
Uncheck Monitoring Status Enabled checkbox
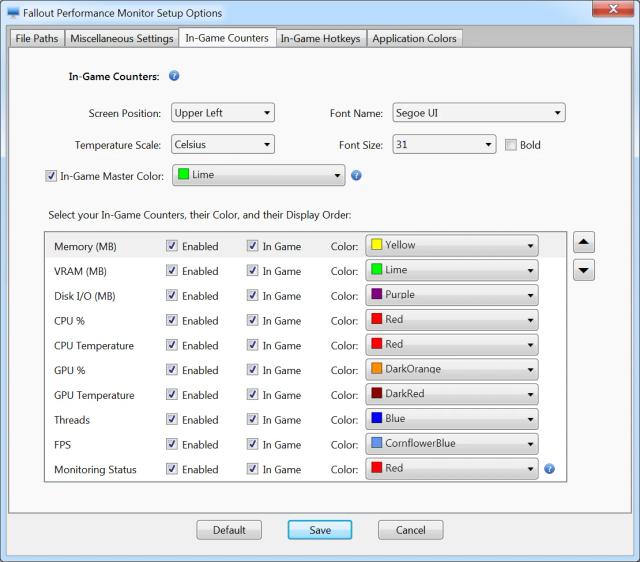point(172,469)
